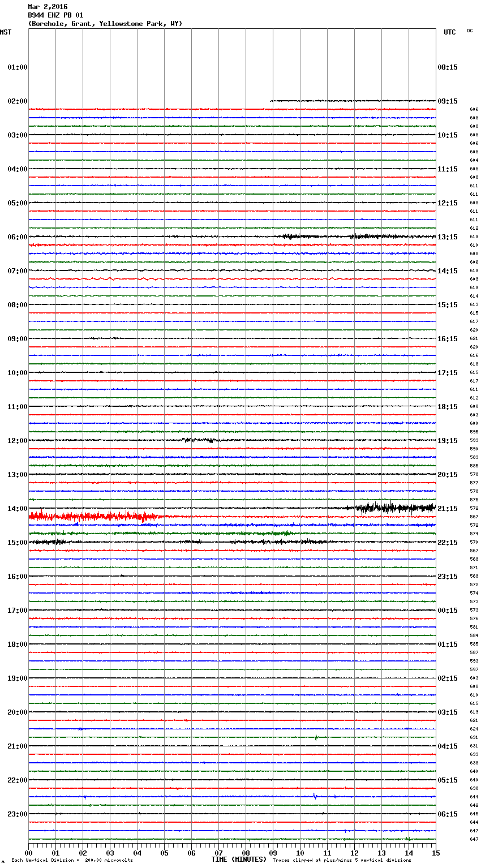Click the '01:00' MST time label

tap(18, 67)
